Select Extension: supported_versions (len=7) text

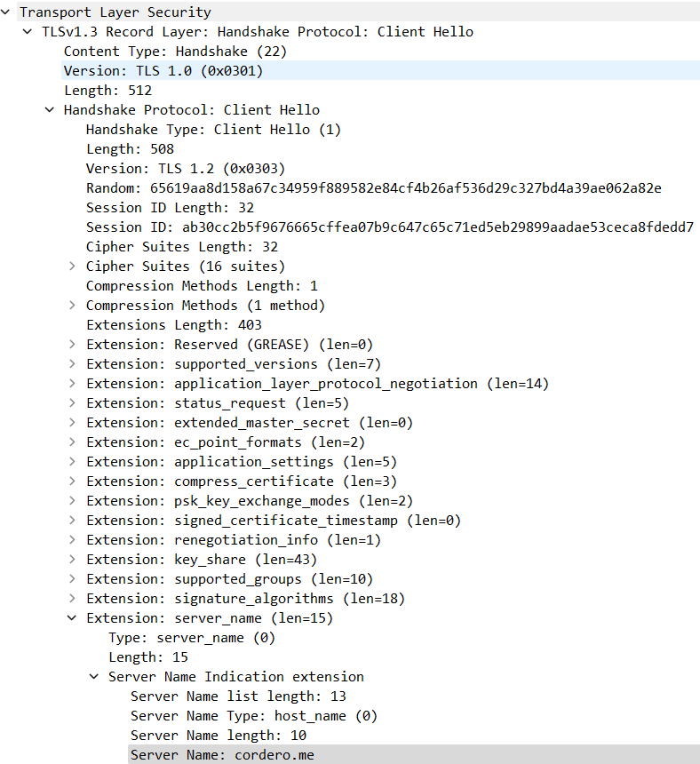234,364
